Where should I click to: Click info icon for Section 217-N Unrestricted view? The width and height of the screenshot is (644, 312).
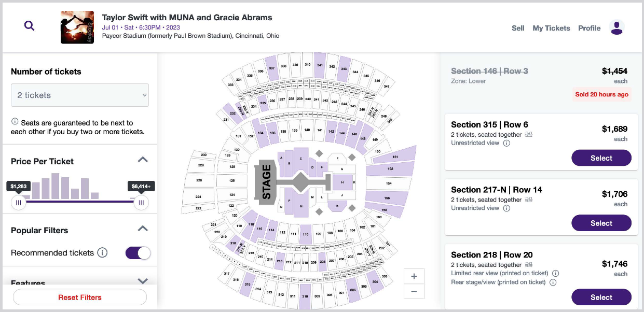click(x=507, y=208)
